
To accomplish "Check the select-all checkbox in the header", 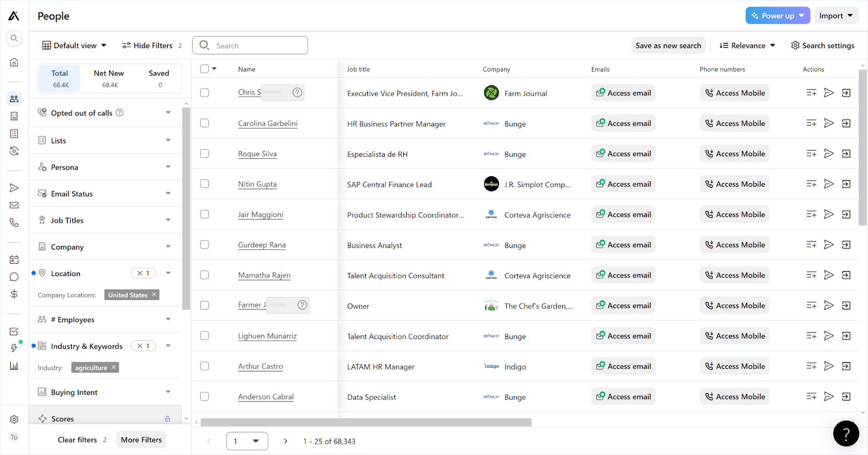I will pos(205,69).
